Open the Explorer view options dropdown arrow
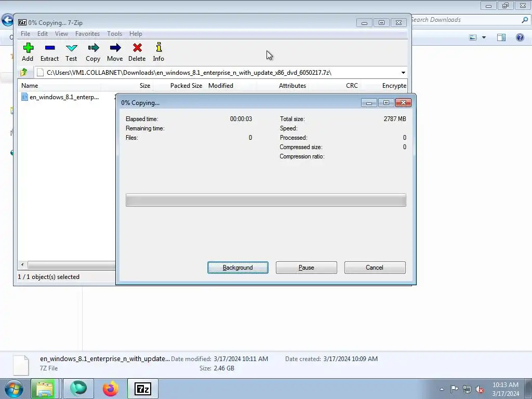 click(x=484, y=37)
